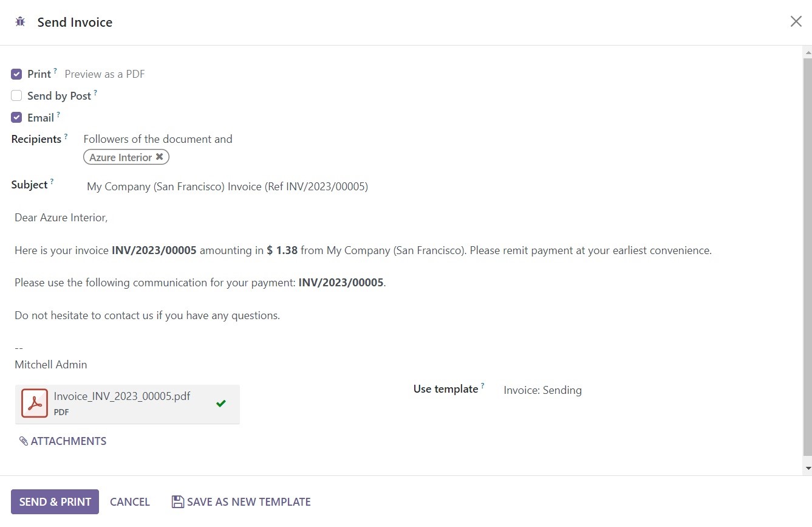Viewport: 812px width, 527px height.
Task: Close the Send Invoice dialog
Action: (x=796, y=22)
